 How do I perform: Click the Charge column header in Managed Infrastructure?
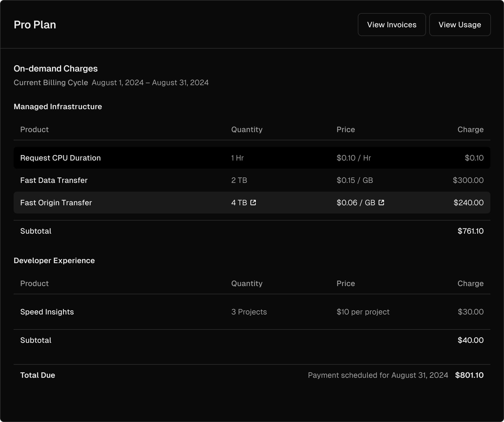pos(470,129)
